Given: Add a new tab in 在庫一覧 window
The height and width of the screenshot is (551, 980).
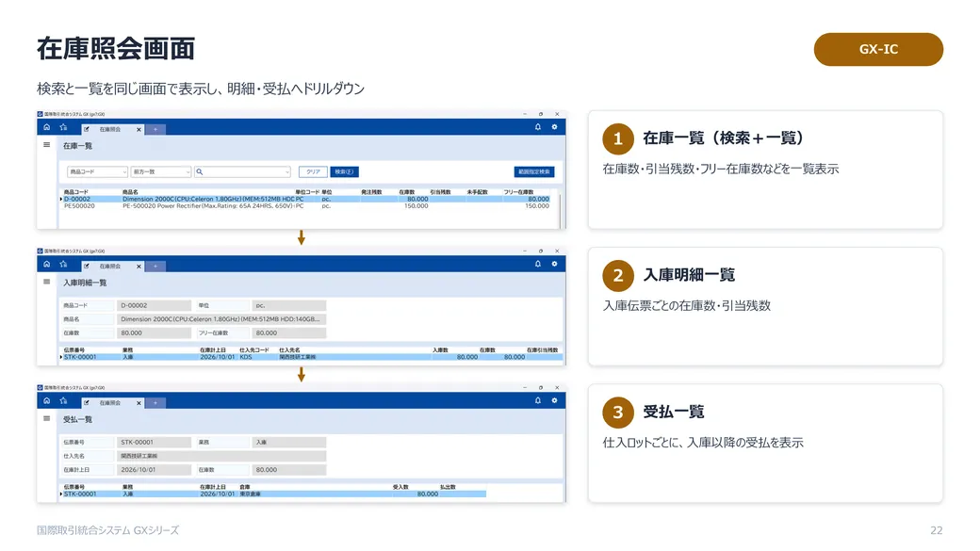Looking at the screenshot, I should (x=155, y=129).
